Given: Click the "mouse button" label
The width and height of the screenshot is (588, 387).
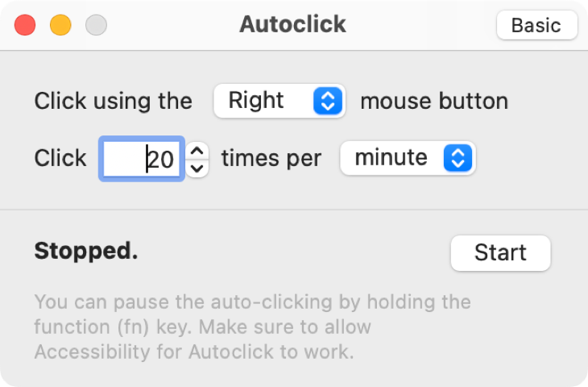Looking at the screenshot, I should (433, 102).
